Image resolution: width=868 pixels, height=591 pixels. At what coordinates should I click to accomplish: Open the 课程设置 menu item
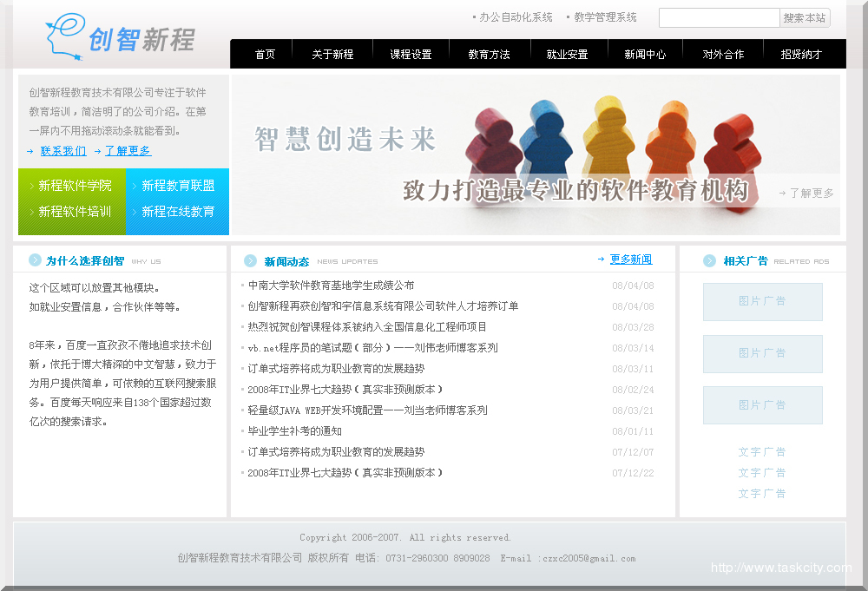click(411, 54)
